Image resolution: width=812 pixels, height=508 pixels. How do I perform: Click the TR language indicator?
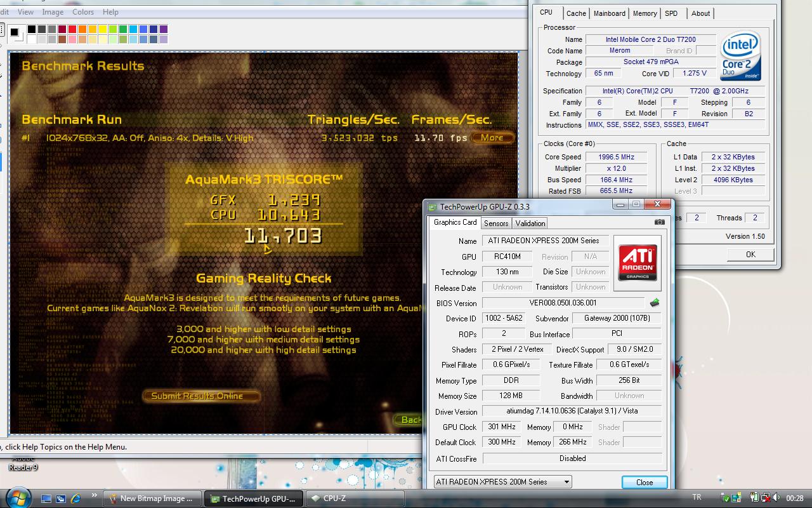pyautogui.click(x=697, y=498)
